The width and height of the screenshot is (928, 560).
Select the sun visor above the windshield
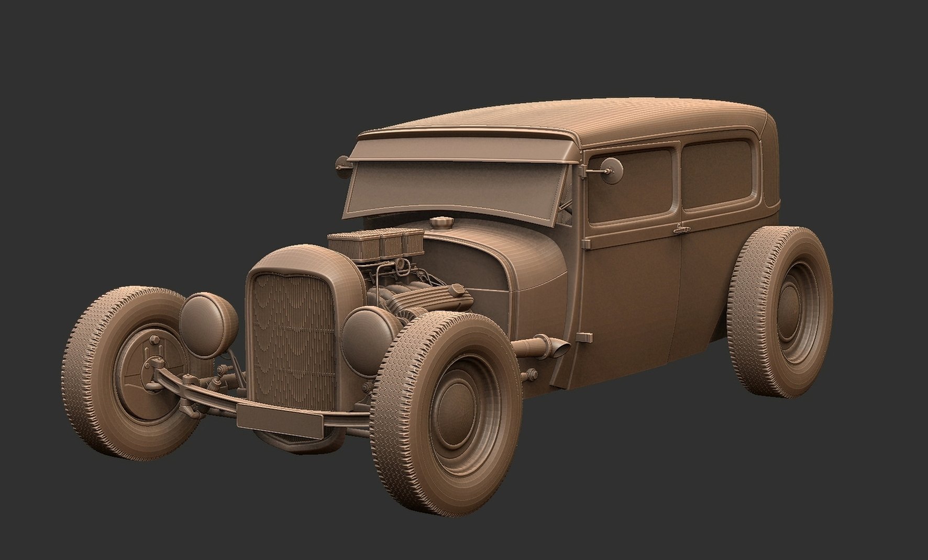pyautogui.click(x=463, y=149)
